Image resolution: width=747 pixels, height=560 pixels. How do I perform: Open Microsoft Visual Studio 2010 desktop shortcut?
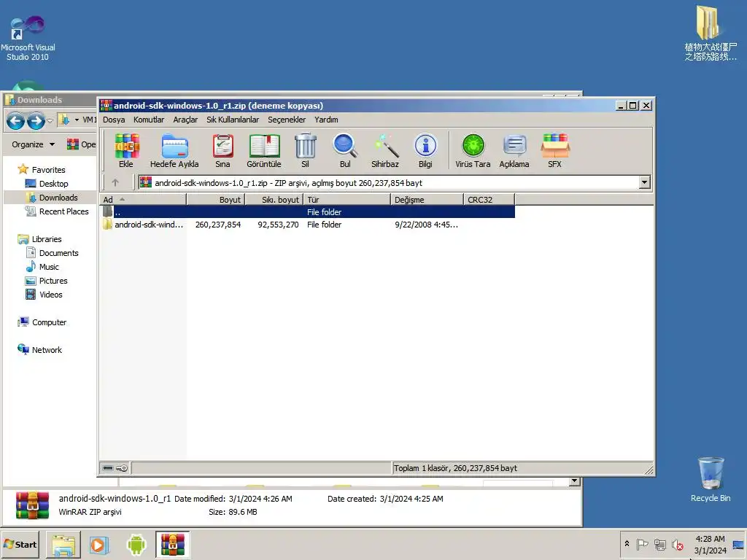pos(28,38)
